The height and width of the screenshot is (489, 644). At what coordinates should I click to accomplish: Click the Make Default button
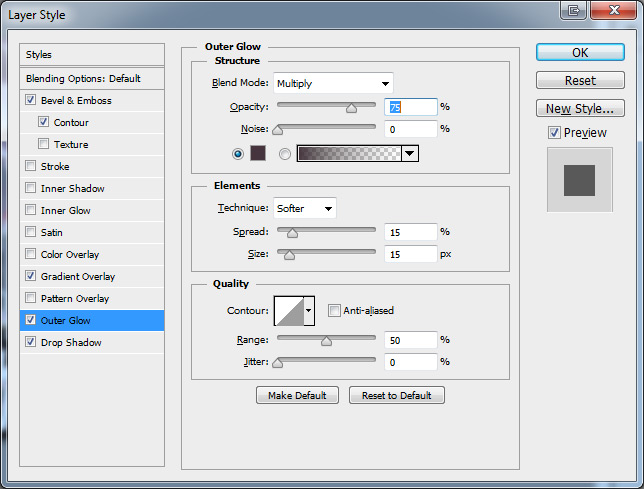pyautogui.click(x=297, y=396)
